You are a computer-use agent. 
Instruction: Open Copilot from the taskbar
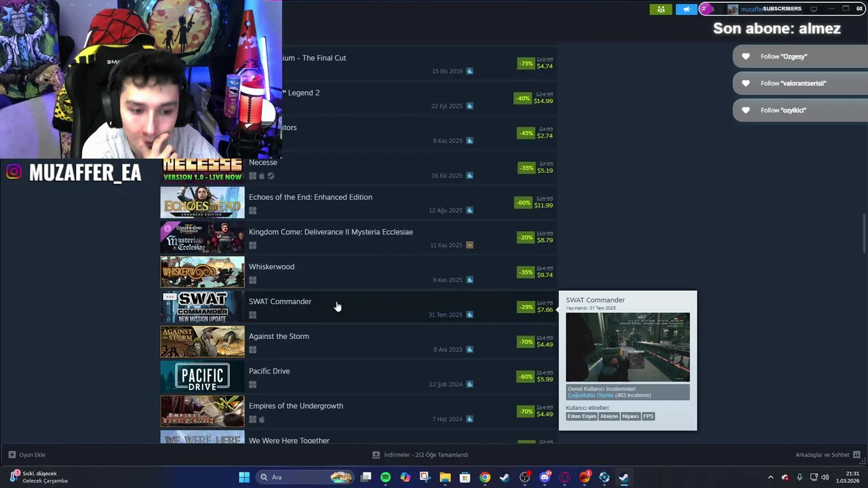pyautogui.click(x=406, y=477)
